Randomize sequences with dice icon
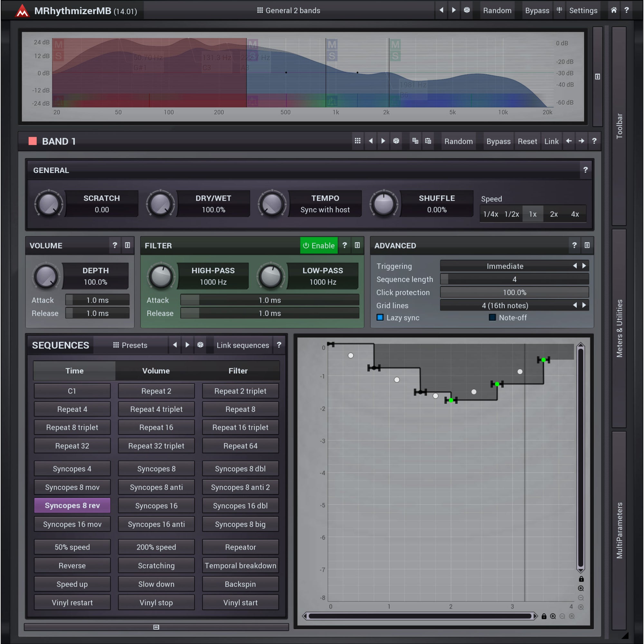Image resolution: width=644 pixels, height=644 pixels. point(200,345)
